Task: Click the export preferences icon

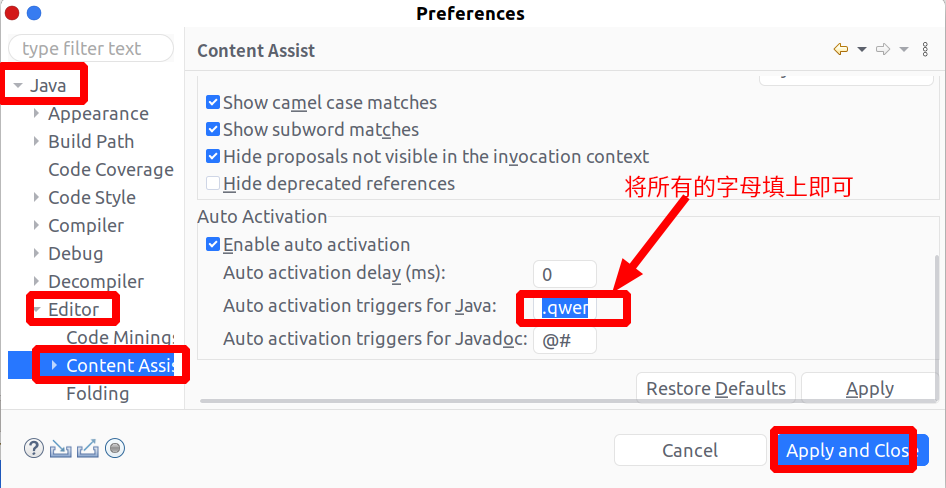Action: 88,449
